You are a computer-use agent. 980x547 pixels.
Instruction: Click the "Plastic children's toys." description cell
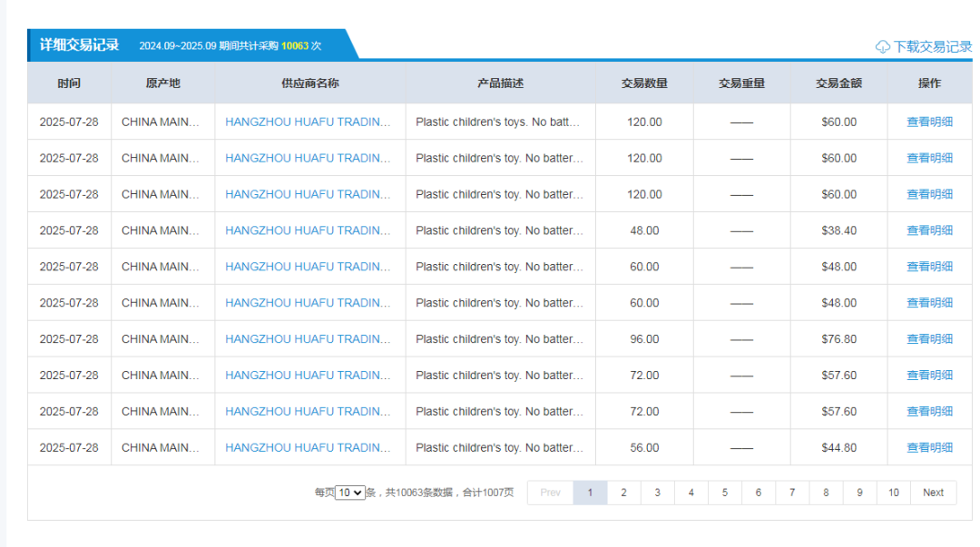point(498,122)
